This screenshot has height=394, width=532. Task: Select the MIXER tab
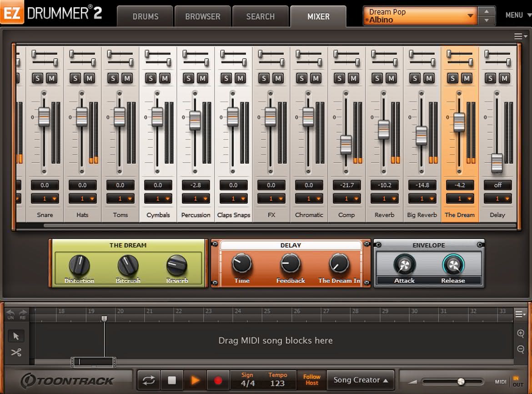(x=318, y=16)
